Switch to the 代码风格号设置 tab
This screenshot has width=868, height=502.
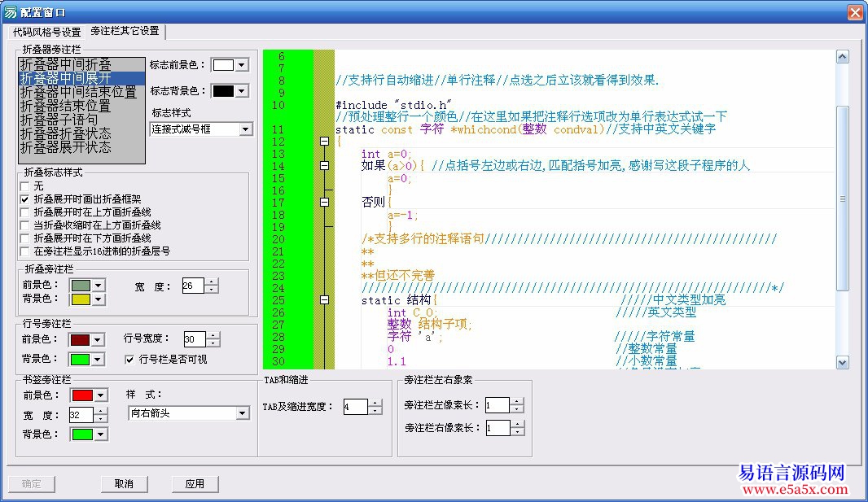(46, 32)
